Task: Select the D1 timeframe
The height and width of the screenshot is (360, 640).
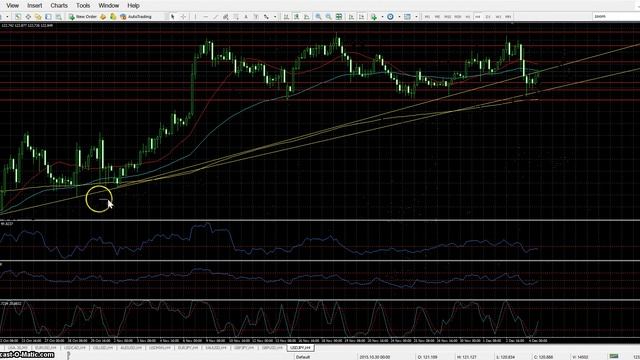Action: point(488,17)
